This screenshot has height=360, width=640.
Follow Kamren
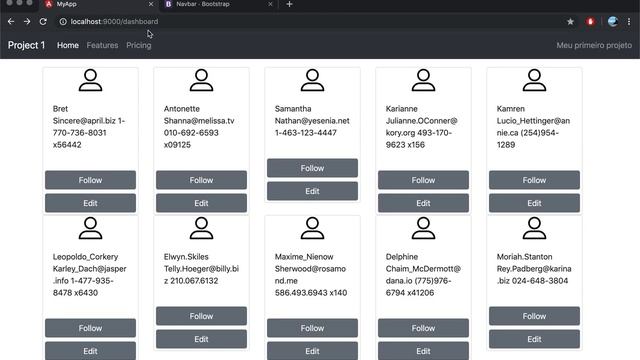pos(534,180)
